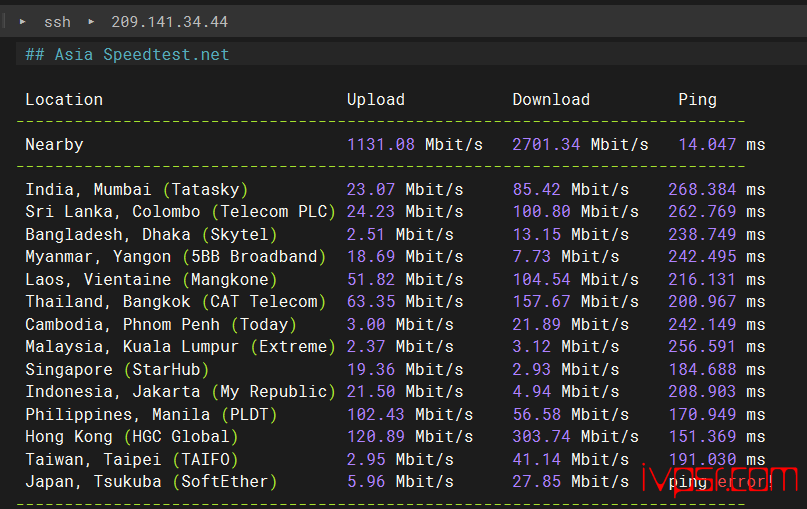
Task: Click the Upload column header
Action: coord(376,99)
